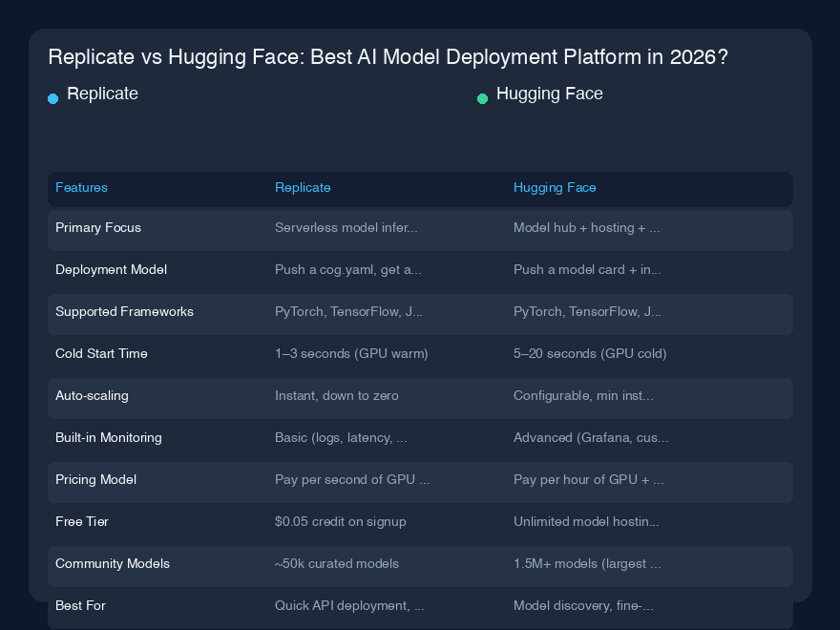Viewport: 840px width, 630px height.
Task: Select the Community Models row label
Action: click(x=113, y=563)
